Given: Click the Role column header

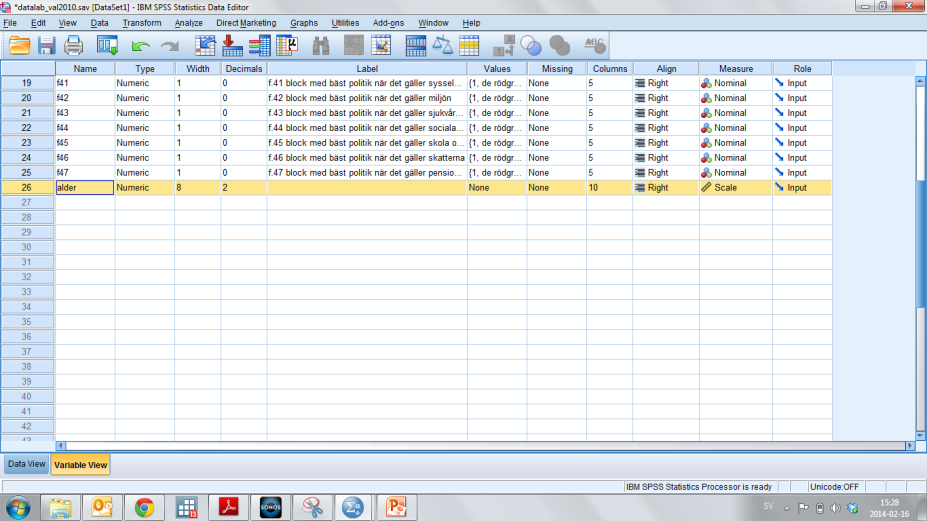Looking at the screenshot, I should point(802,69).
